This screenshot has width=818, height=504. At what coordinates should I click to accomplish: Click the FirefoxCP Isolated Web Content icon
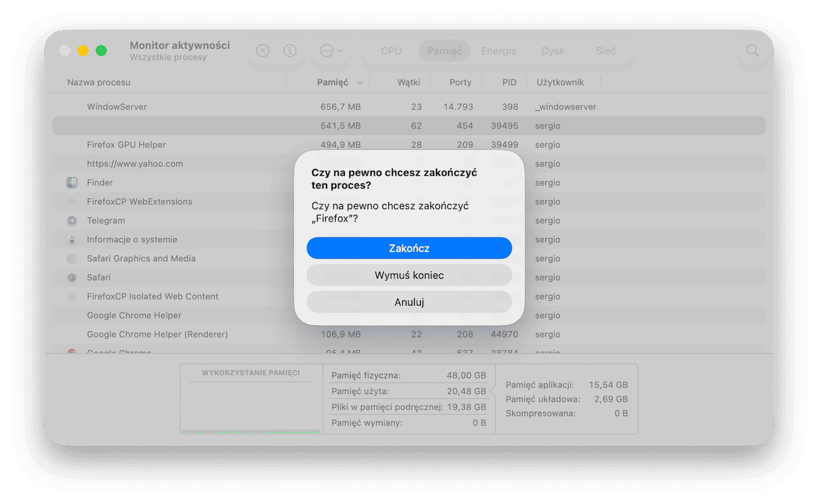pyautogui.click(x=72, y=297)
